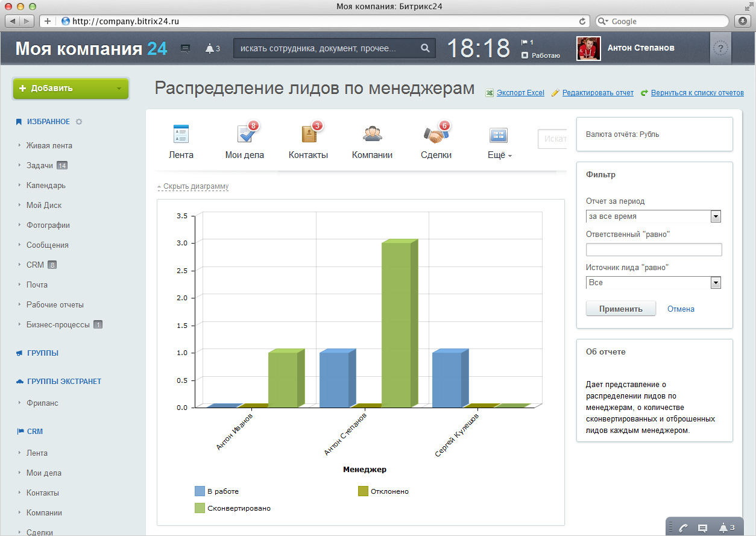
Task: Click the Отмена filter link
Action: click(x=681, y=309)
